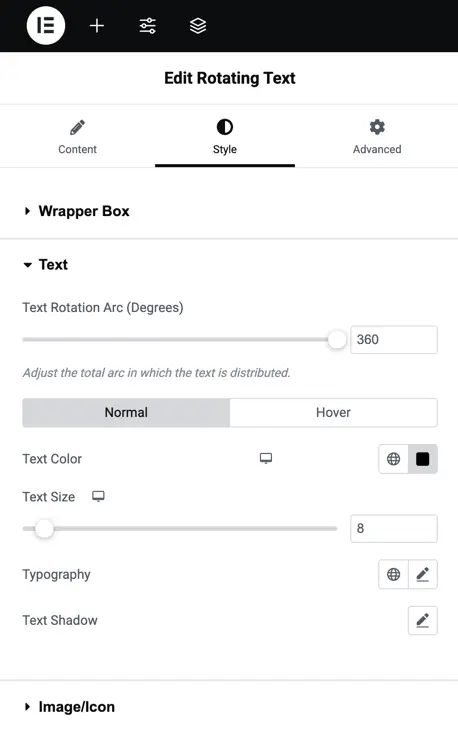Select the Style tab
458x739 pixels.
tap(225, 137)
